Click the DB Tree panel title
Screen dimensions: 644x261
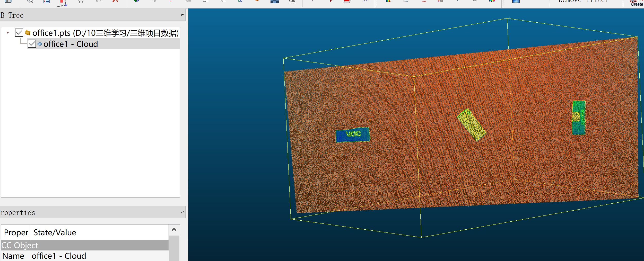click(x=12, y=15)
